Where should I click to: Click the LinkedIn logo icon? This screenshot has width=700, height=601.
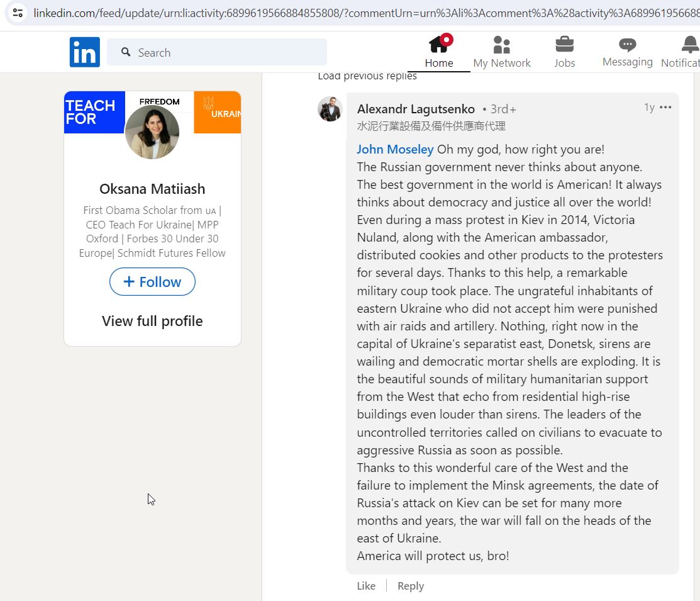[x=84, y=52]
